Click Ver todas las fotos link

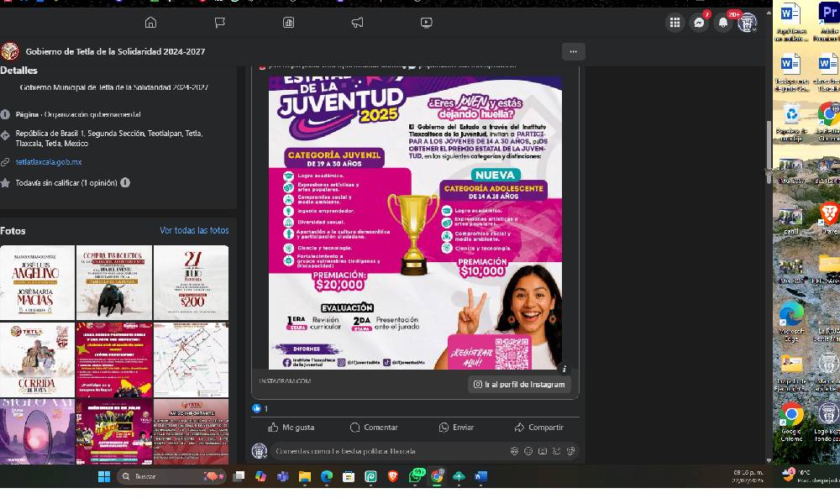pyautogui.click(x=194, y=230)
